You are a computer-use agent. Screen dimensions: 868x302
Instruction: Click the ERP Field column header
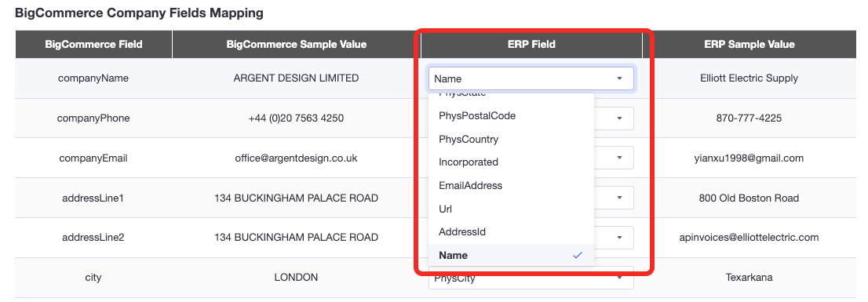click(531, 44)
